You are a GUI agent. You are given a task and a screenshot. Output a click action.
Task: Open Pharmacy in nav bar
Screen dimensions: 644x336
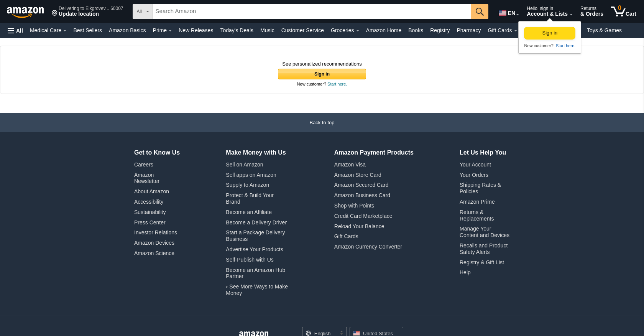click(468, 30)
